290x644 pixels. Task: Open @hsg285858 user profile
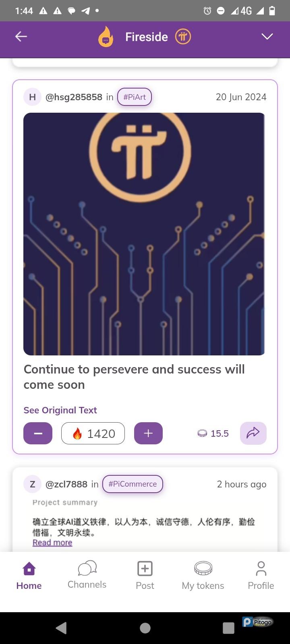pyautogui.click(x=74, y=97)
